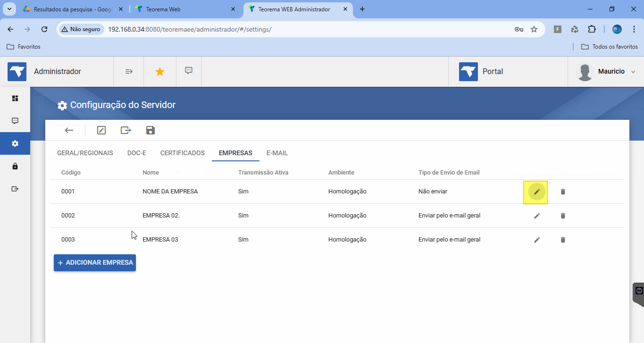644x343 pixels.
Task: Open Chrome extensions puzzle icon
Action: click(592, 29)
